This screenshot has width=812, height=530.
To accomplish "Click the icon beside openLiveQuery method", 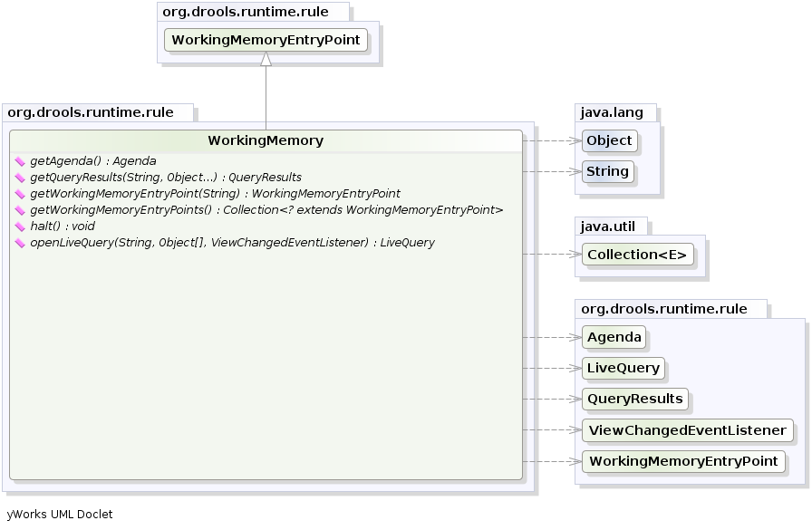I will pyautogui.click(x=20, y=243).
